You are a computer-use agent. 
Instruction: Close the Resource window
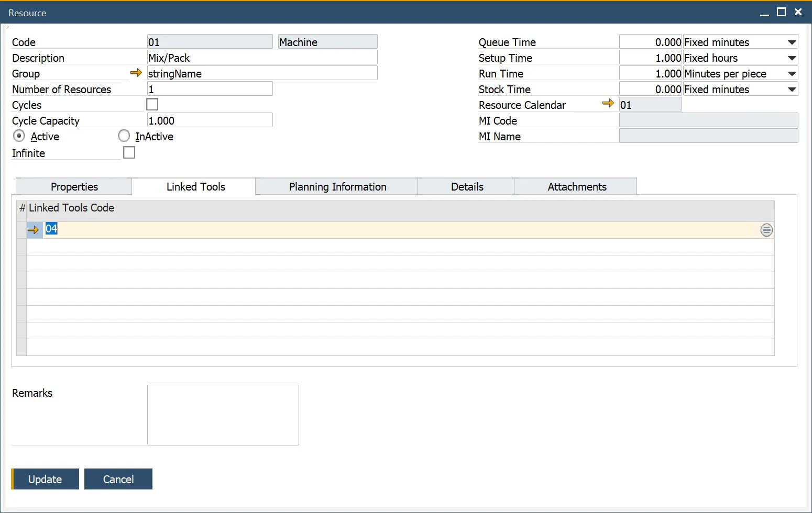click(x=798, y=12)
